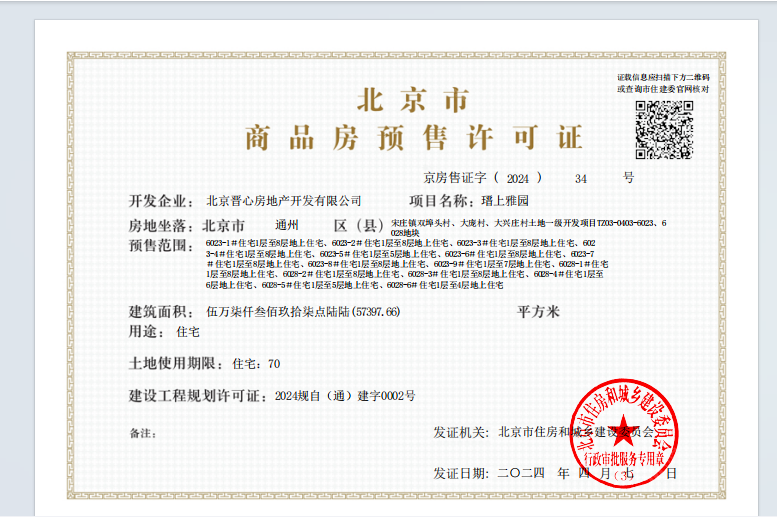Click the label '发证日期:'
Viewport: 777px width, 527px height.
click(x=461, y=473)
